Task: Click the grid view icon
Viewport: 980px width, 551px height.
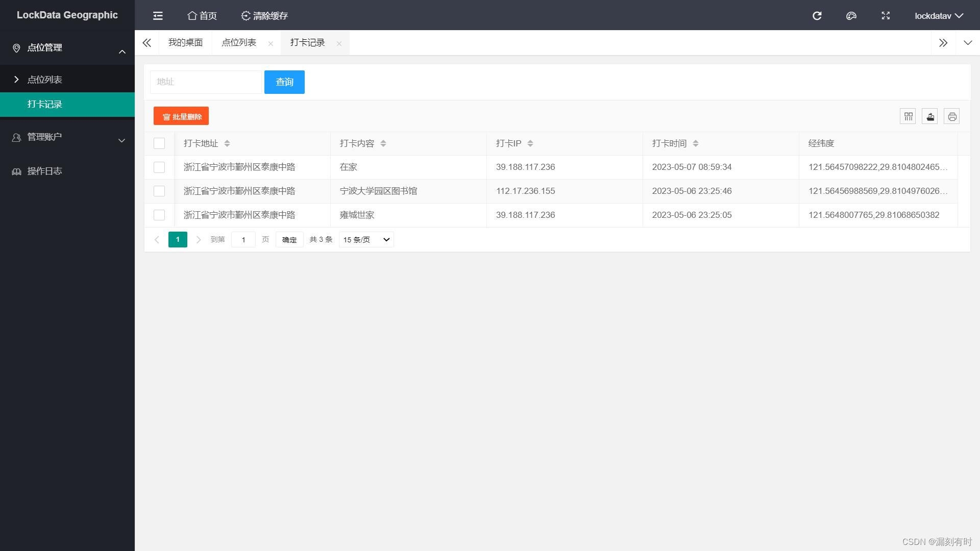Action: tap(909, 116)
